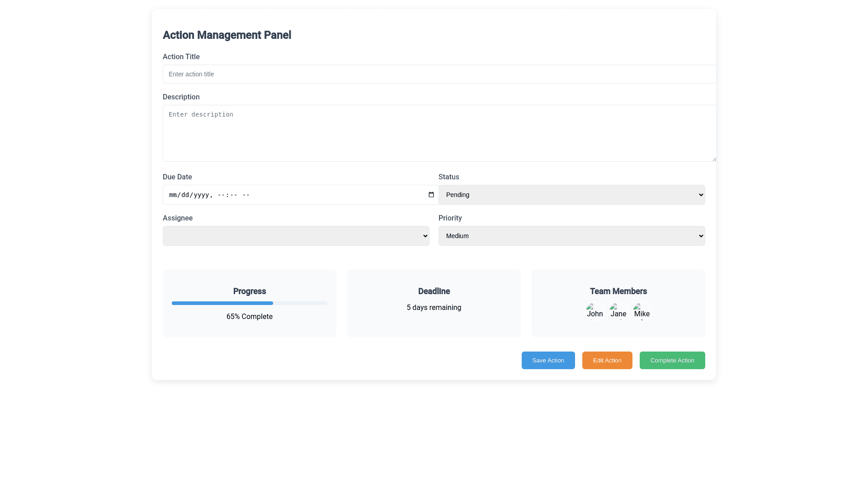Screen dimensions: 868x488
Task: Click the Deadline card header
Action: (434, 291)
